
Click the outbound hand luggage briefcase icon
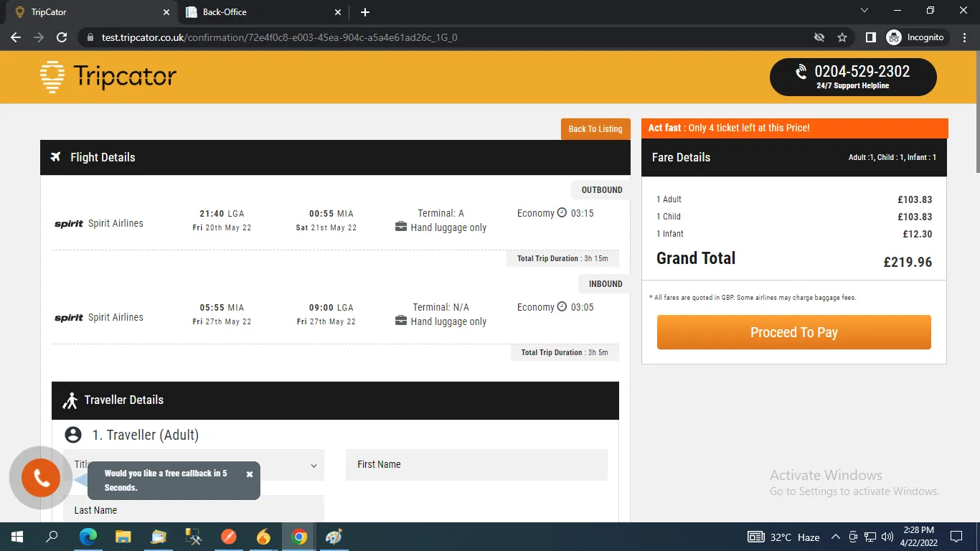click(401, 227)
